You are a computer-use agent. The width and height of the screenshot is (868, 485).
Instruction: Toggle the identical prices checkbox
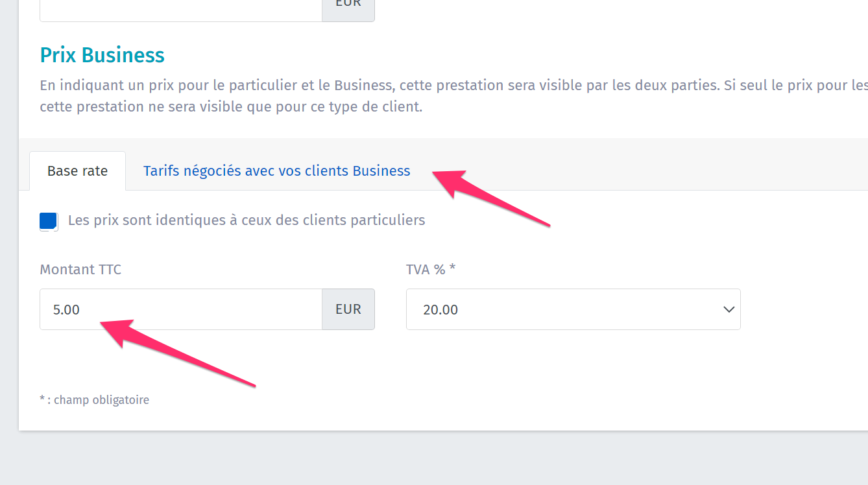pyautogui.click(x=49, y=221)
